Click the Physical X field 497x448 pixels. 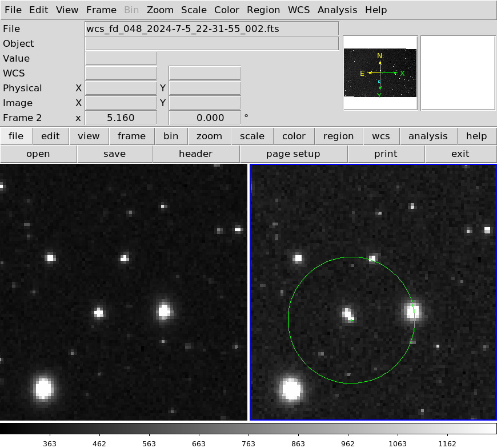[121, 88]
